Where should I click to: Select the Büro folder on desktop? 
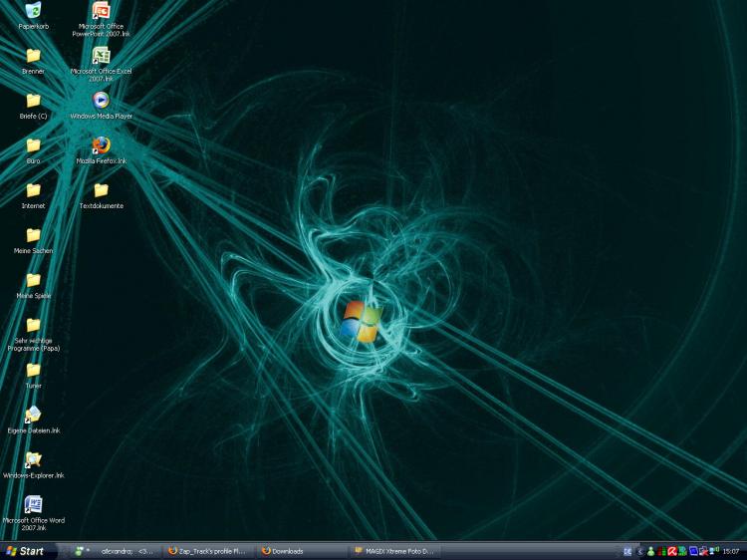pyautogui.click(x=33, y=145)
